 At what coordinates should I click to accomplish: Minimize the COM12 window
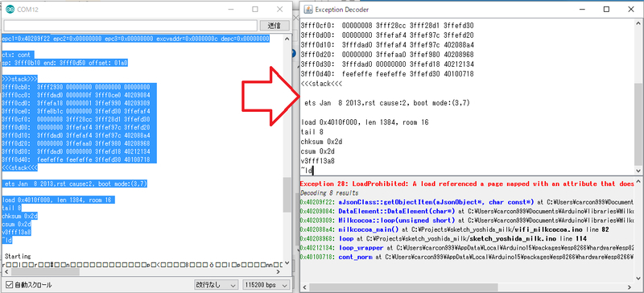coord(230,9)
